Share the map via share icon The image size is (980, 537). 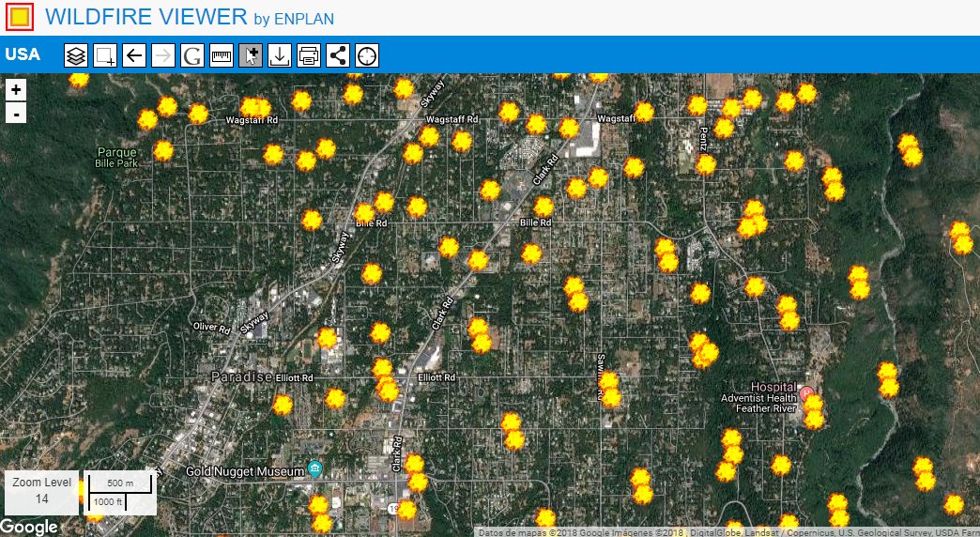pos(338,55)
